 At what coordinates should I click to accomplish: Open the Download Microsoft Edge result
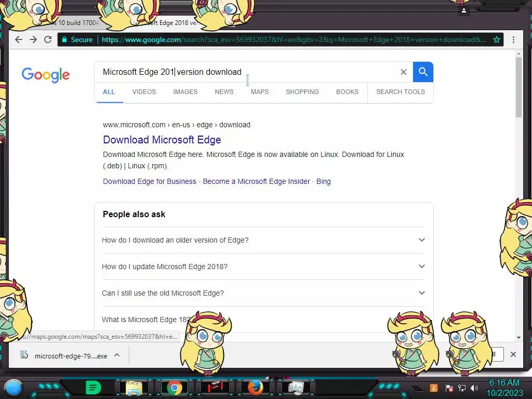162,140
